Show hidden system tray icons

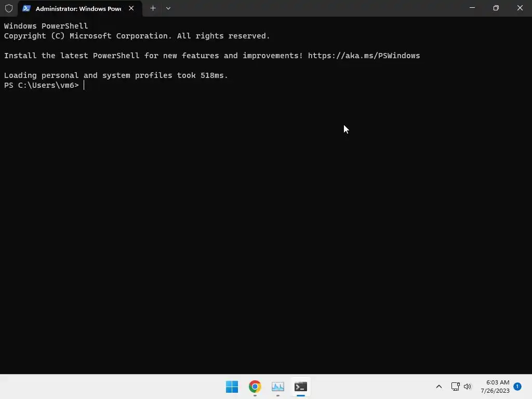(x=438, y=387)
